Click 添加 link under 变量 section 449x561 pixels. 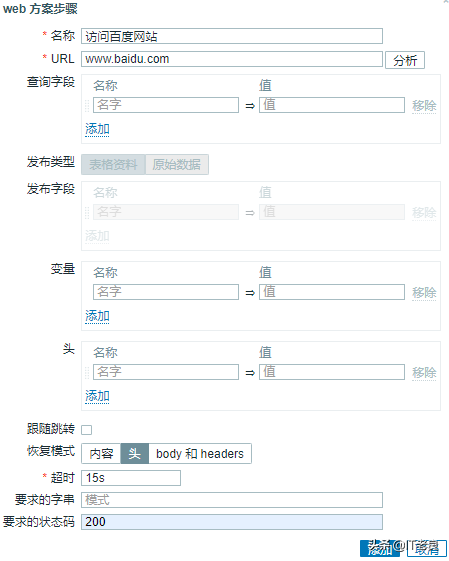click(x=97, y=316)
